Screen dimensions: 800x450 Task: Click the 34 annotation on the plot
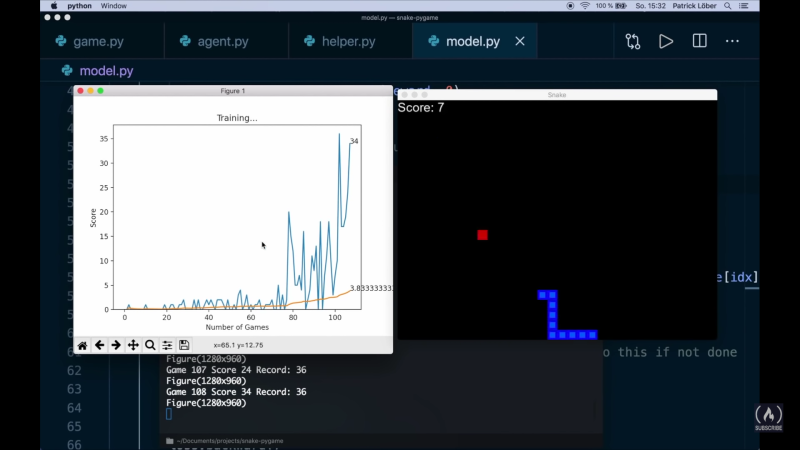pos(354,141)
